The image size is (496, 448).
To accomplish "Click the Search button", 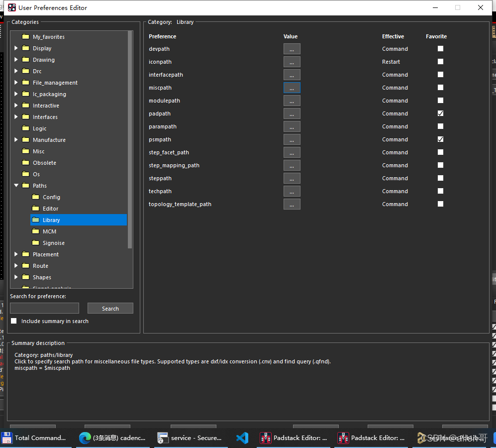I will pyautogui.click(x=110, y=309).
